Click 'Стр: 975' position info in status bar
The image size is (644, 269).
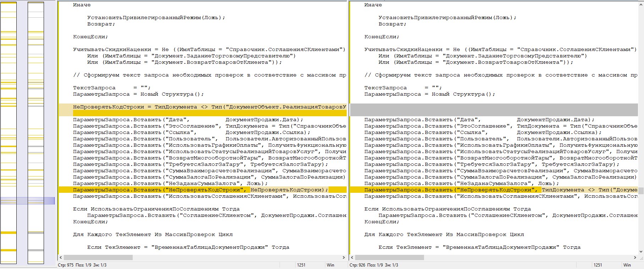click(82, 265)
